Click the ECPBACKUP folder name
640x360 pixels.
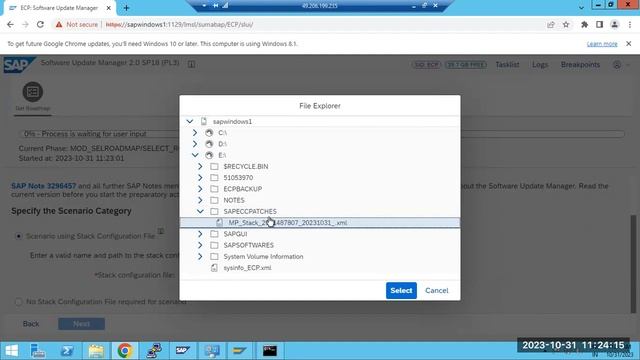pos(242,189)
